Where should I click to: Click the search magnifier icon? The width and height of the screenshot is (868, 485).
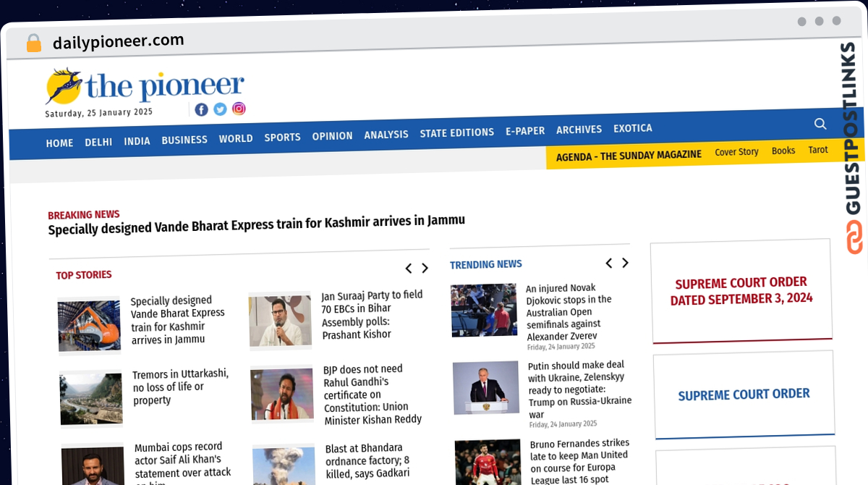820,124
